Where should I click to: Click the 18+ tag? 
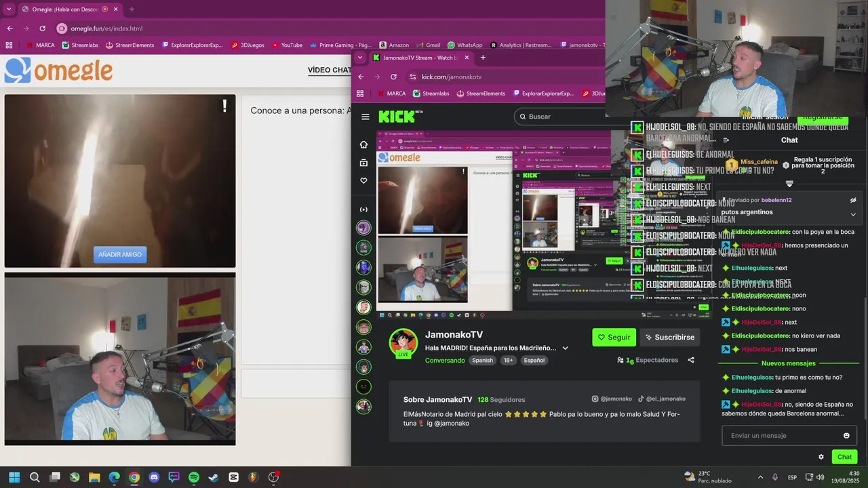click(508, 361)
